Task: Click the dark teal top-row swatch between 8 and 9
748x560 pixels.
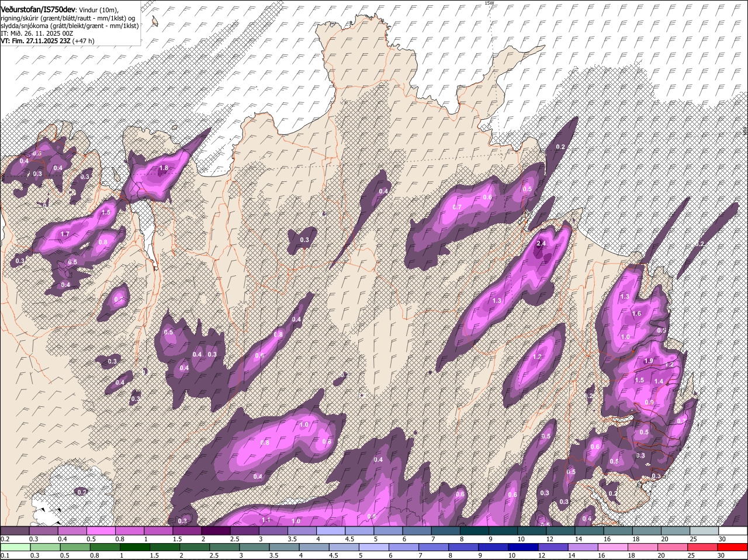Action: click(x=473, y=531)
